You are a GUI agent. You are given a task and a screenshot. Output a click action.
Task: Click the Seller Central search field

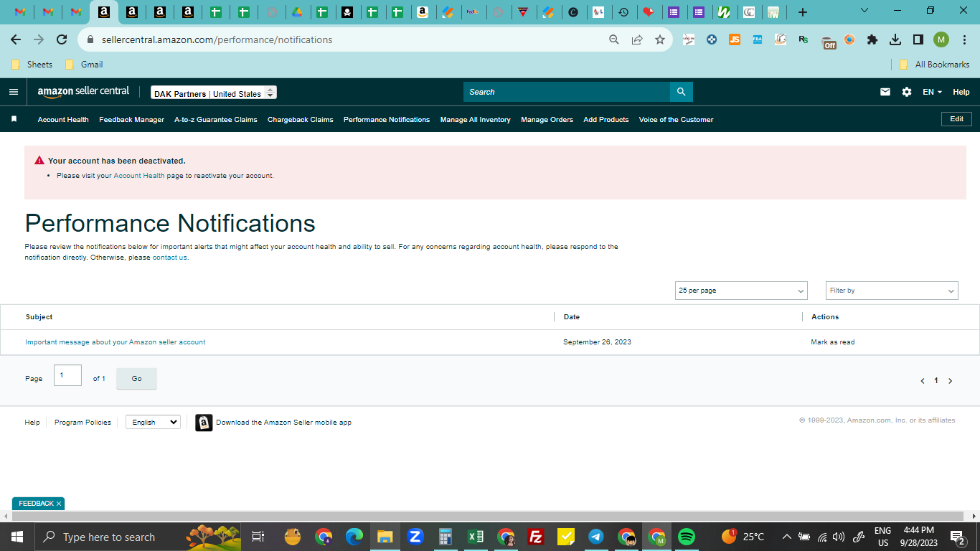click(567, 92)
